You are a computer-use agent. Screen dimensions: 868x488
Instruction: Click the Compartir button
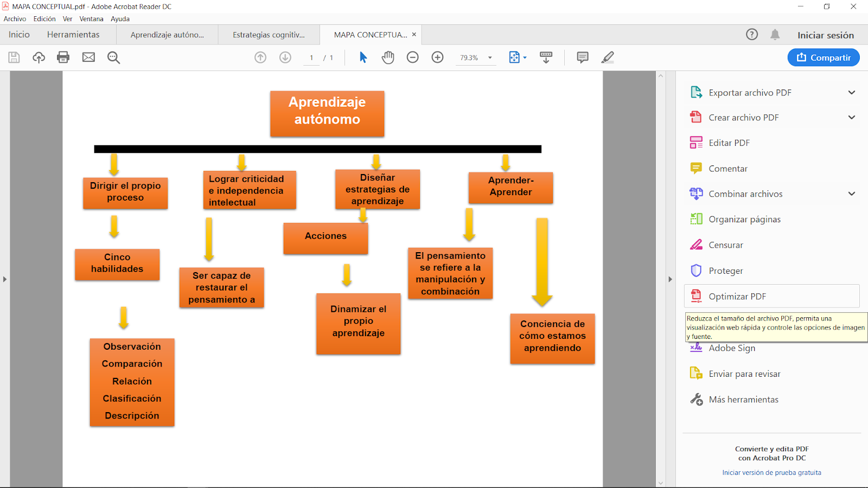pyautogui.click(x=823, y=57)
